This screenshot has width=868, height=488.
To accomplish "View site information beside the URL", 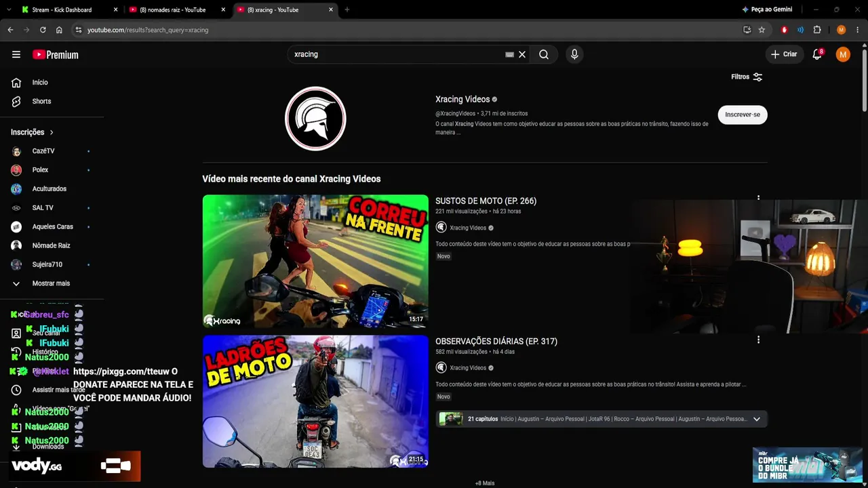I will 78,30.
